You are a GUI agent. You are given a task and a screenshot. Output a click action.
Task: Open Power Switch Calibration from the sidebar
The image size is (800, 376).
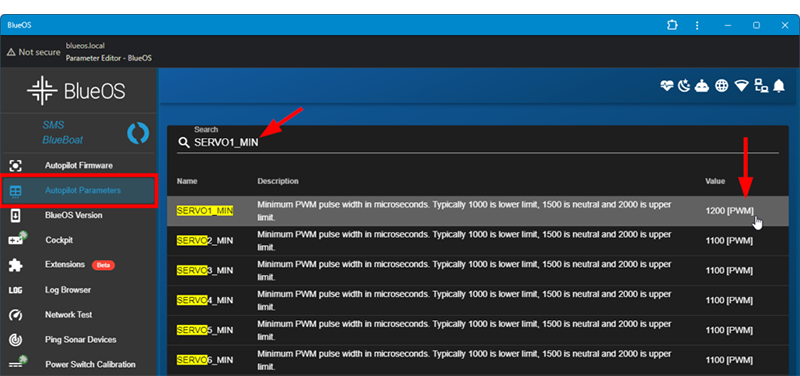pyautogui.click(x=79, y=364)
